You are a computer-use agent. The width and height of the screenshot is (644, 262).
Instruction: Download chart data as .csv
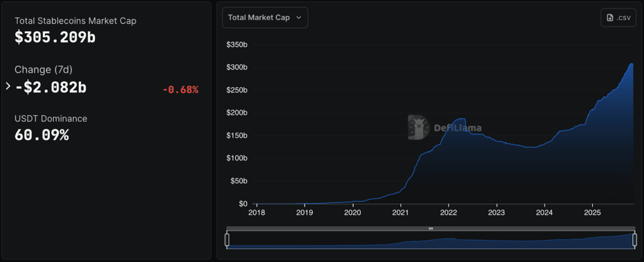618,18
